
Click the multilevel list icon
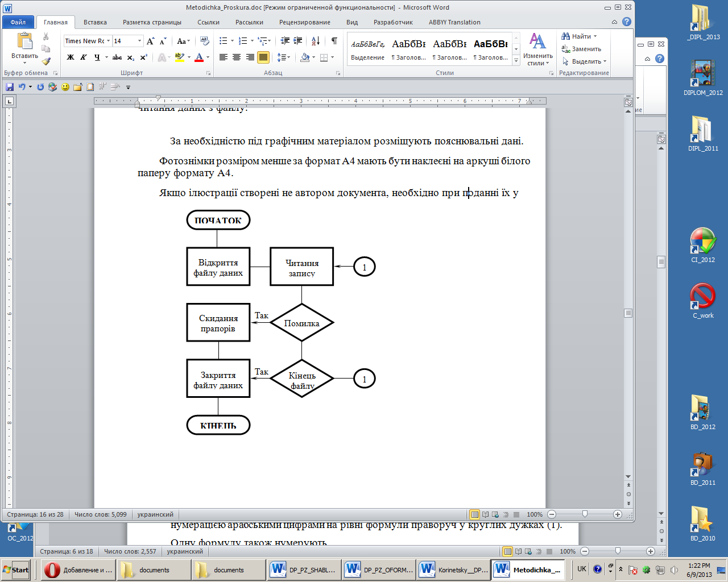click(x=262, y=41)
